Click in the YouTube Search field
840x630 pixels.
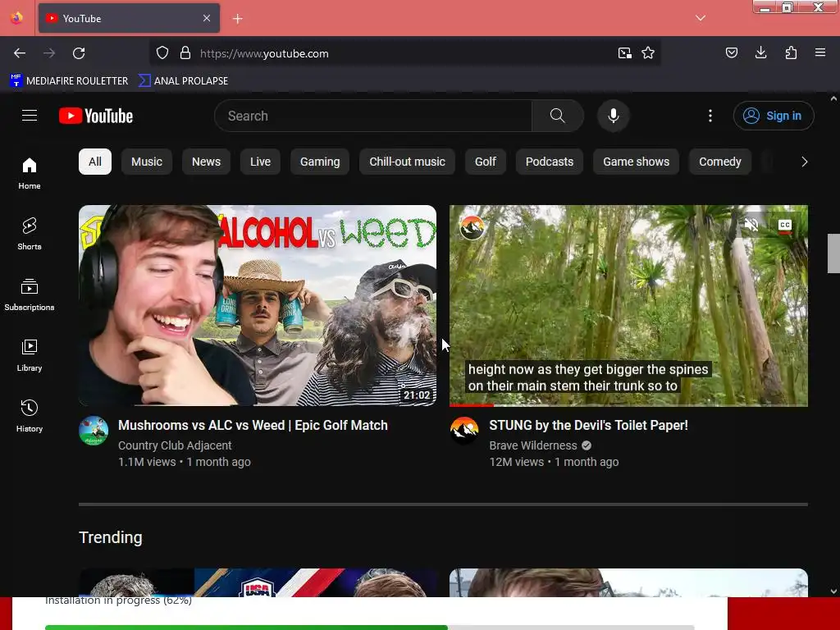pos(373,116)
